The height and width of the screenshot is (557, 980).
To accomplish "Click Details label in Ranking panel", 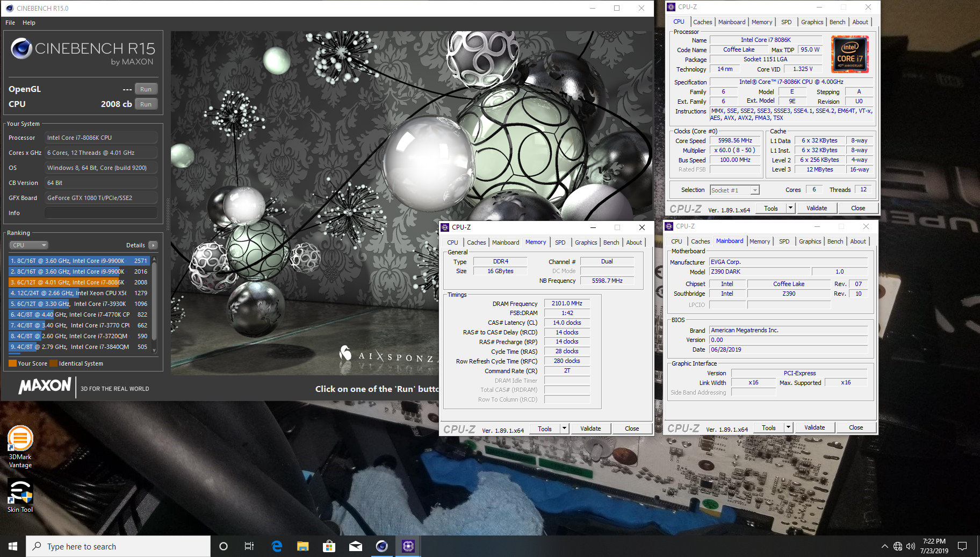I will (x=135, y=245).
